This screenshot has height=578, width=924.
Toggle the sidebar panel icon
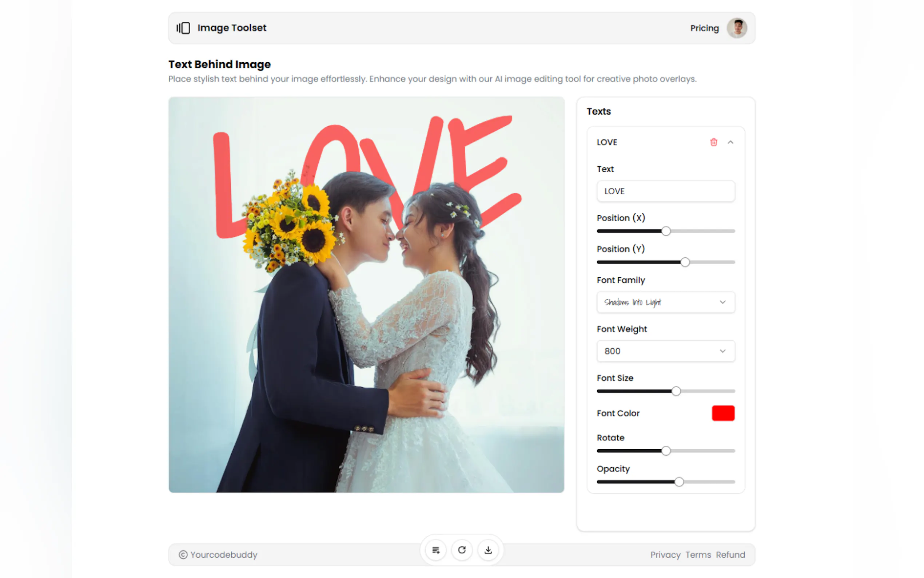tap(183, 28)
